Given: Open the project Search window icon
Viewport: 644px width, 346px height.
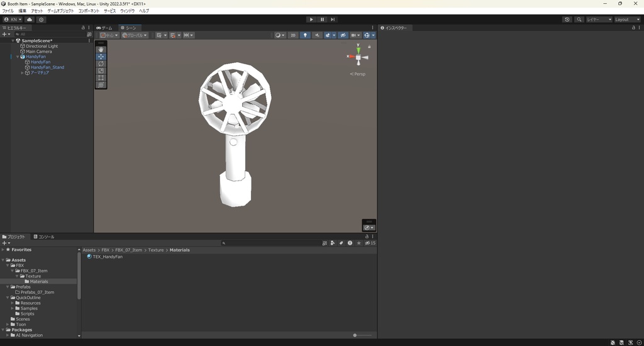Looking at the screenshot, I should pos(325,243).
